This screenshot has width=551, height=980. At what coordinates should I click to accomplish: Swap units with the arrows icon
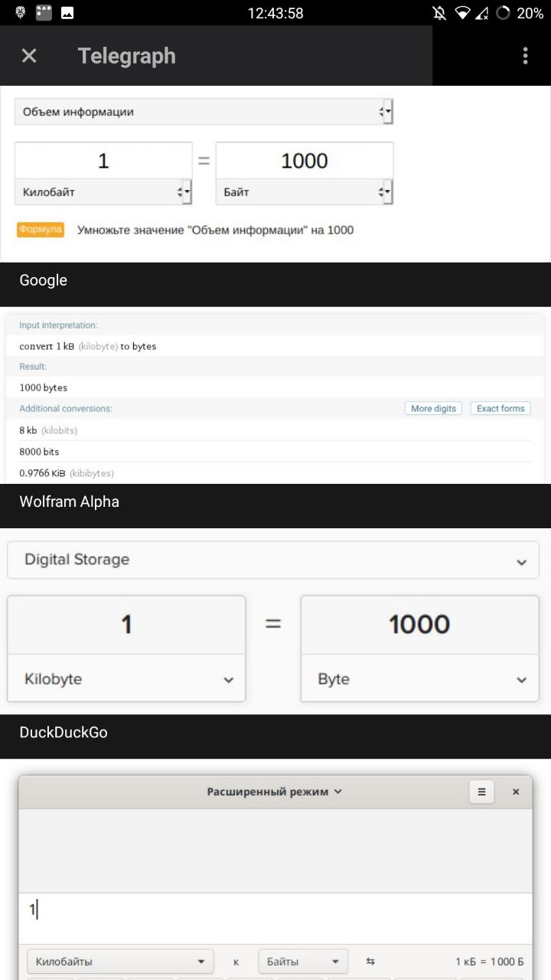point(370,962)
